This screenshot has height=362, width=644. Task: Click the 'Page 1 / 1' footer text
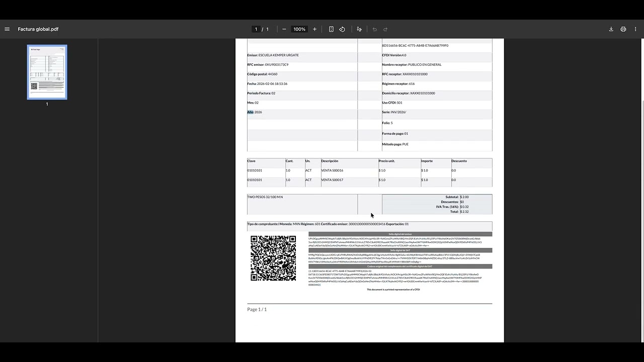(x=257, y=309)
